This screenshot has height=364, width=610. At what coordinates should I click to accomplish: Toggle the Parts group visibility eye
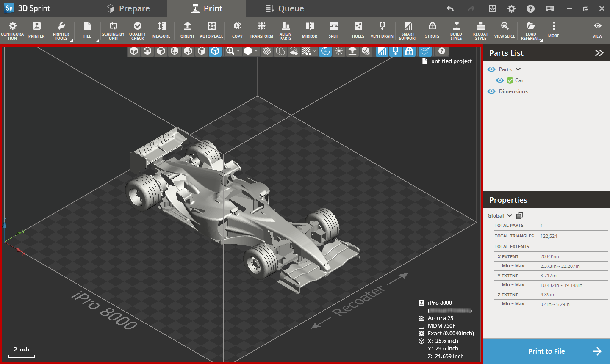(491, 69)
